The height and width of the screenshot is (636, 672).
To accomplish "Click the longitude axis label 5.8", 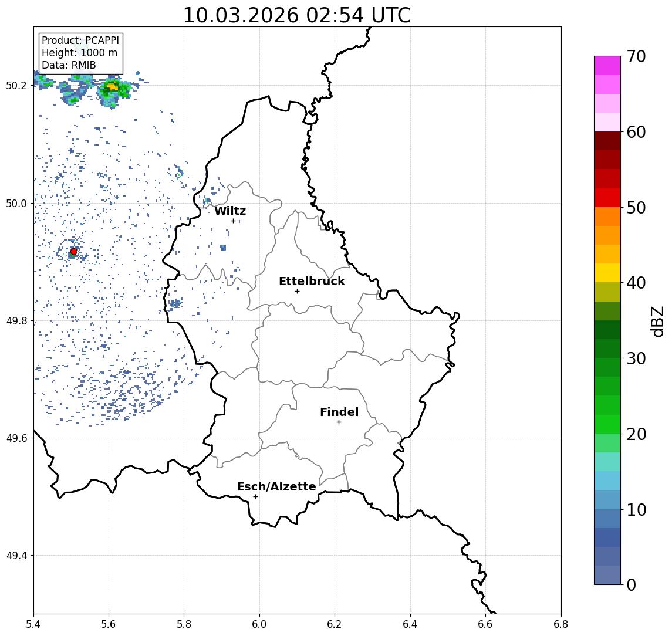I will pyautogui.click(x=184, y=624).
